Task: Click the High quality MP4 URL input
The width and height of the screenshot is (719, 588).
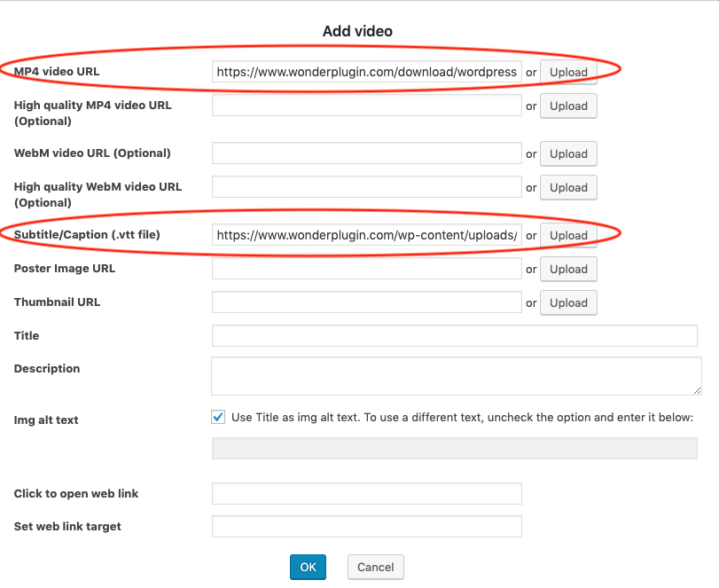Action: click(x=366, y=106)
